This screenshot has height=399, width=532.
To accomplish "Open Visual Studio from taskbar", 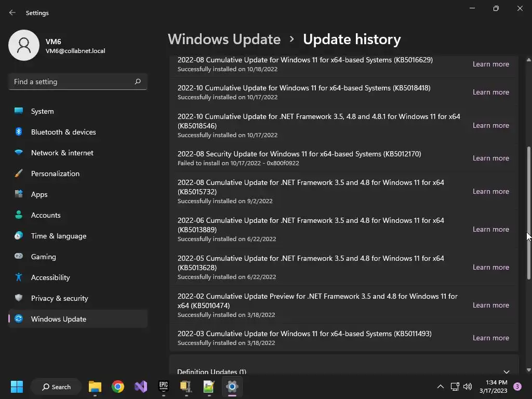I will (141, 387).
